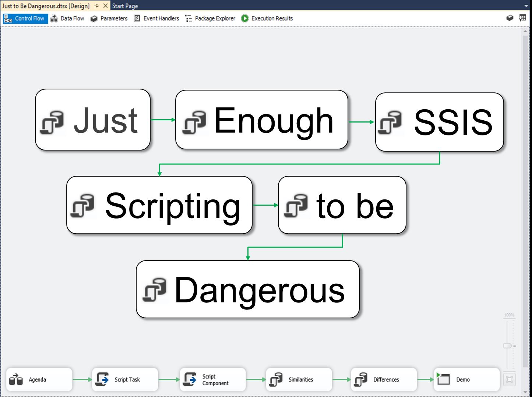Screen dimensions: 532x397
Task: Click the fit view to window button
Action: click(510, 379)
